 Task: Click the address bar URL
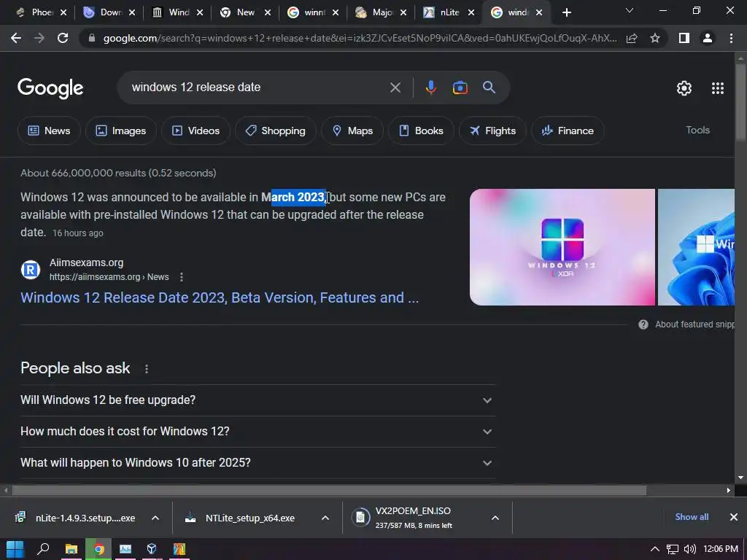(x=360, y=38)
